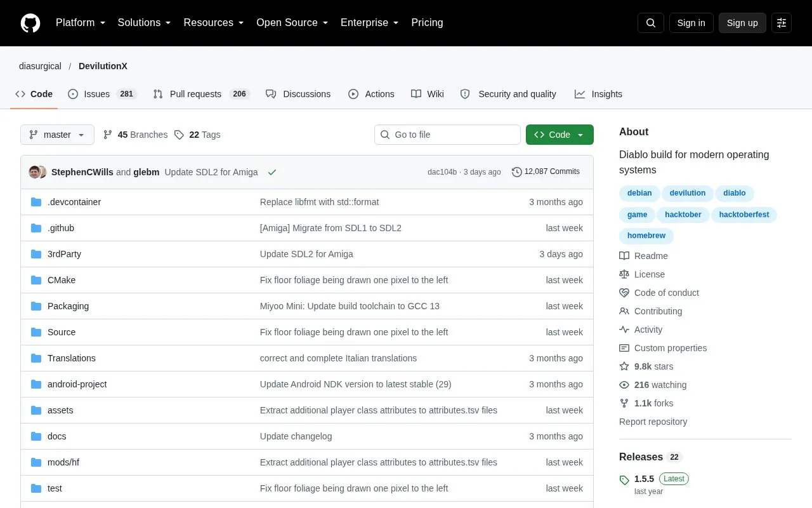Click the Sign in button
This screenshot has width=812, height=508.
click(691, 23)
